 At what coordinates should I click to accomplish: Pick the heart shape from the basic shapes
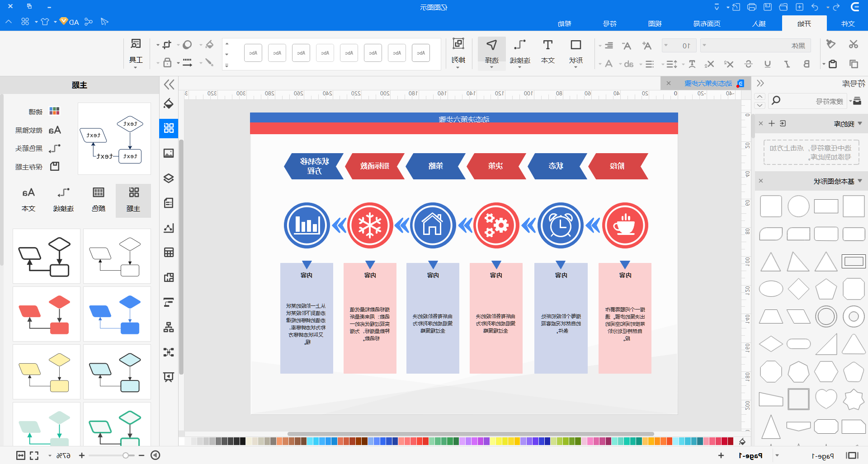(x=826, y=399)
